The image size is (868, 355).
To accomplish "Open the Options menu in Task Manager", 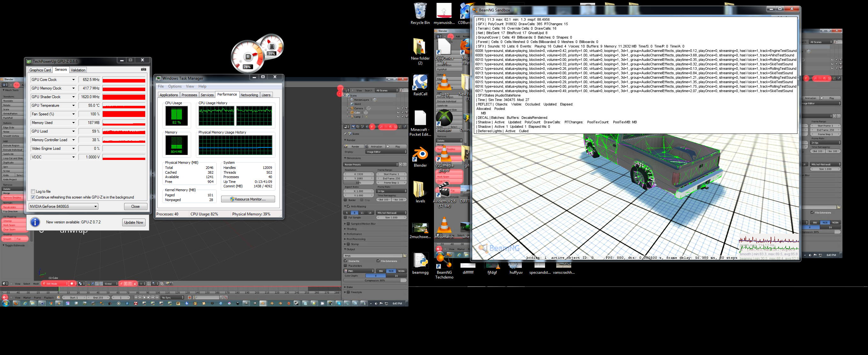I will point(175,86).
